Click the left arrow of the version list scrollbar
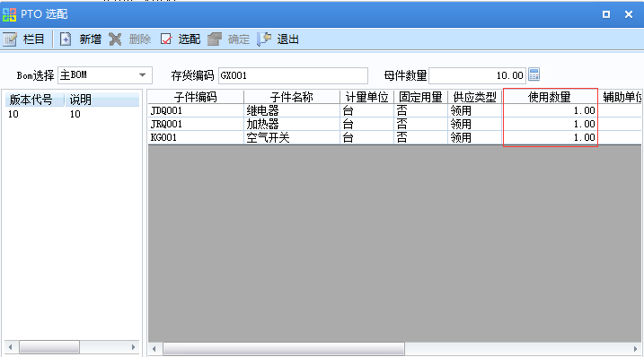This screenshot has width=644, height=357. point(11,347)
